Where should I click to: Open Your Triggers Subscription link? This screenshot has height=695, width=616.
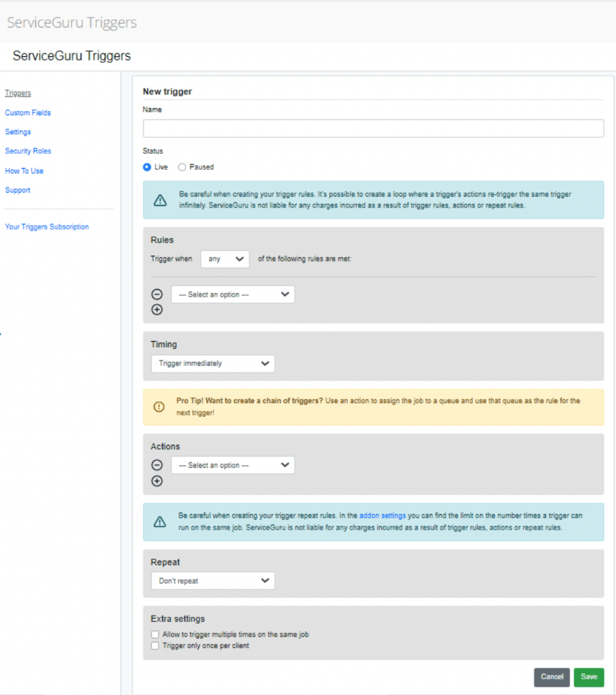[47, 226]
